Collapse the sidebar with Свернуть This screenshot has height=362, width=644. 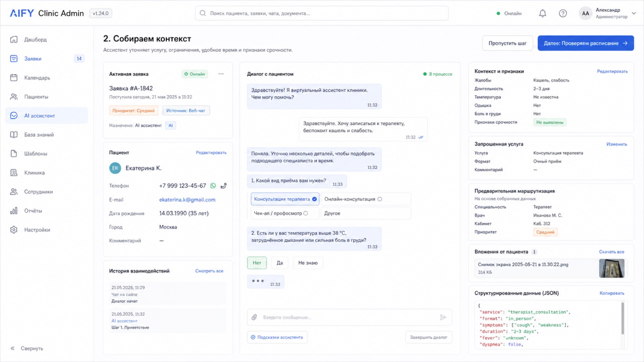(27, 348)
